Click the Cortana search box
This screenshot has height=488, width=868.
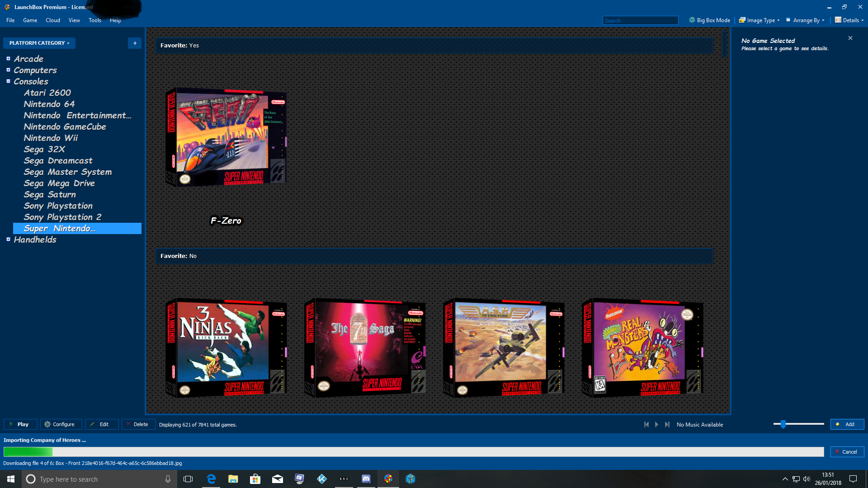click(x=99, y=479)
